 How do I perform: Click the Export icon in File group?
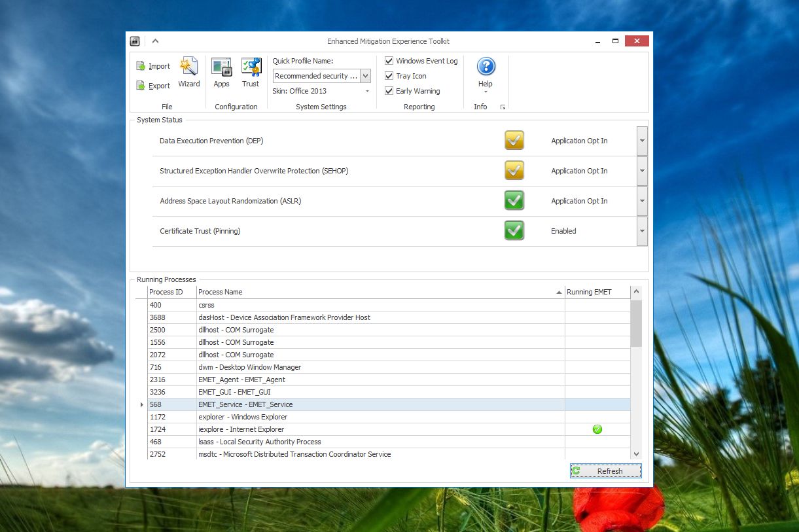(141, 86)
